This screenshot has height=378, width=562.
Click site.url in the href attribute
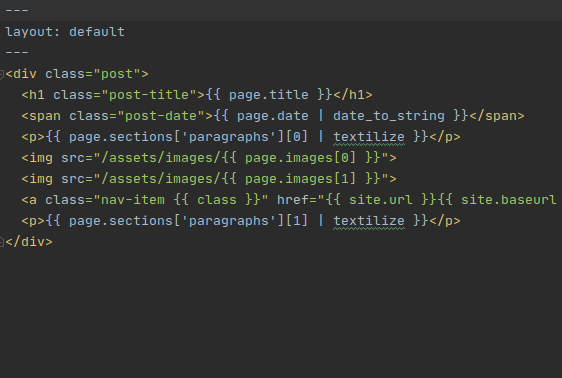pyautogui.click(x=381, y=200)
